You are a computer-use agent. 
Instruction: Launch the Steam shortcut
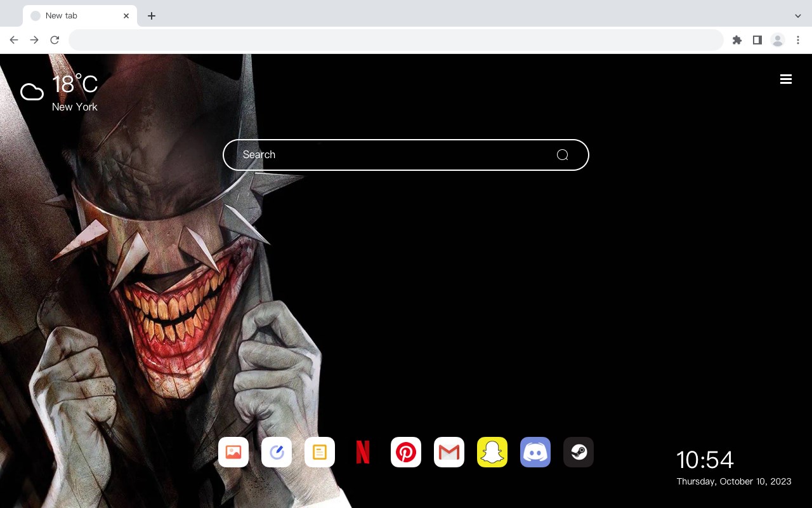579,452
